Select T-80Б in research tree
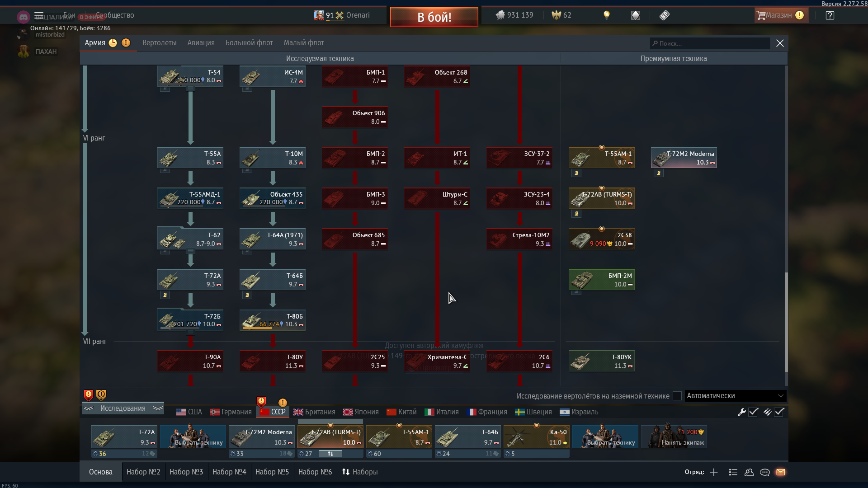This screenshot has width=868, height=488. (x=273, y=320)
